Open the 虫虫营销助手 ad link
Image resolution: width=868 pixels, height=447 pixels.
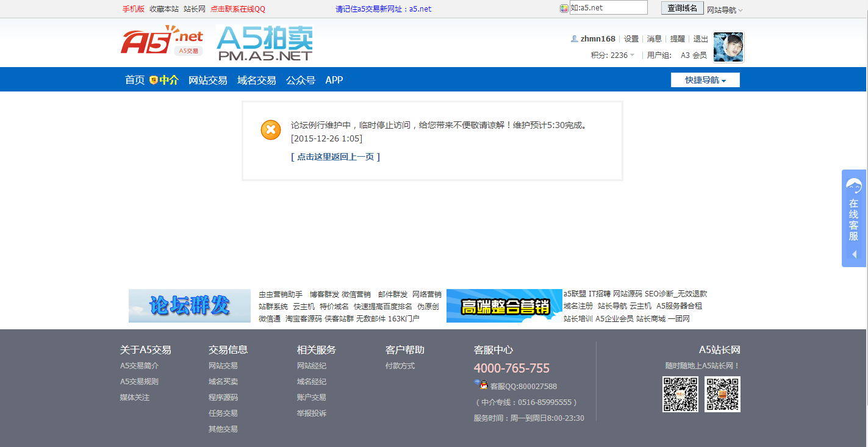pos(281,294)
